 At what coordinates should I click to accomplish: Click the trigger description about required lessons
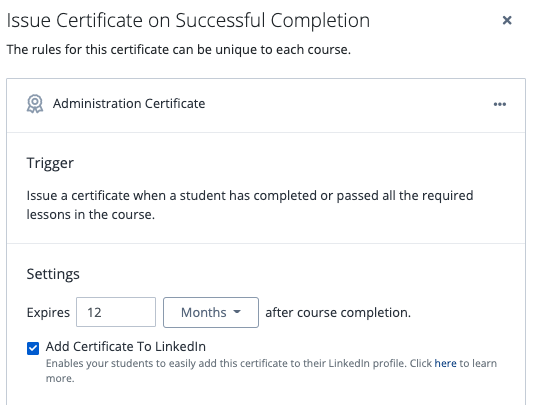[x=250, y=205]
